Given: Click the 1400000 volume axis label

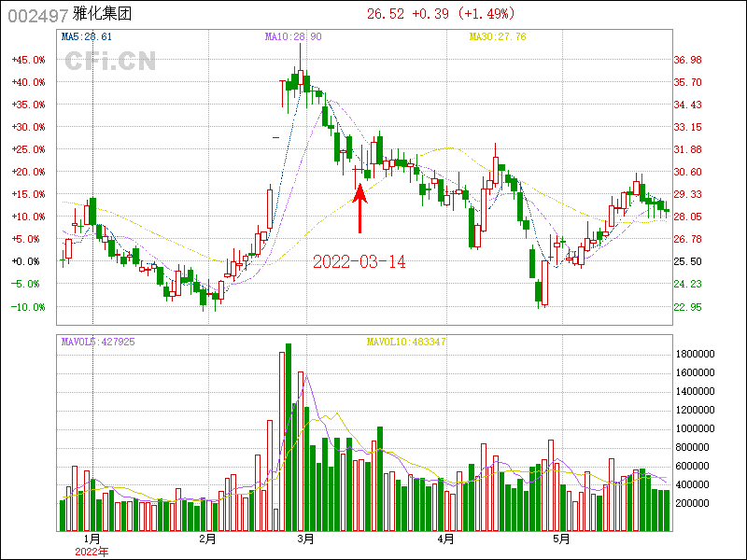Looking at the screenshot, I should [x=695, y=391].
